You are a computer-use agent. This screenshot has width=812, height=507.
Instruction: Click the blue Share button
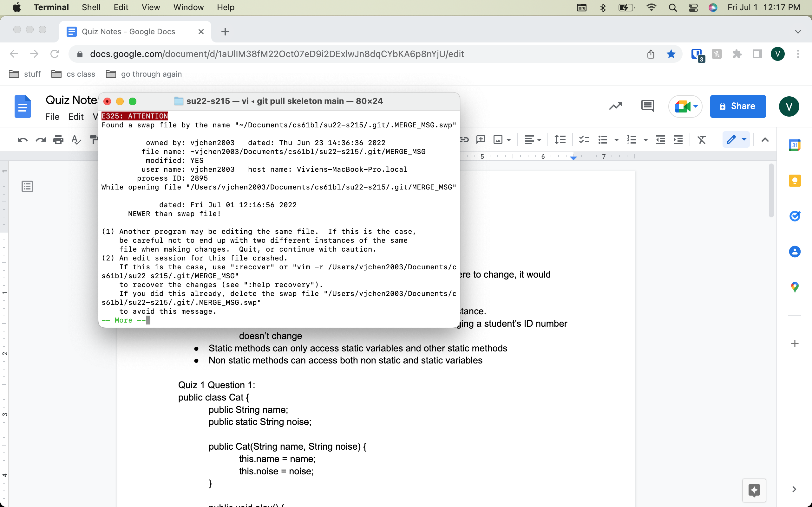[737, 106]
